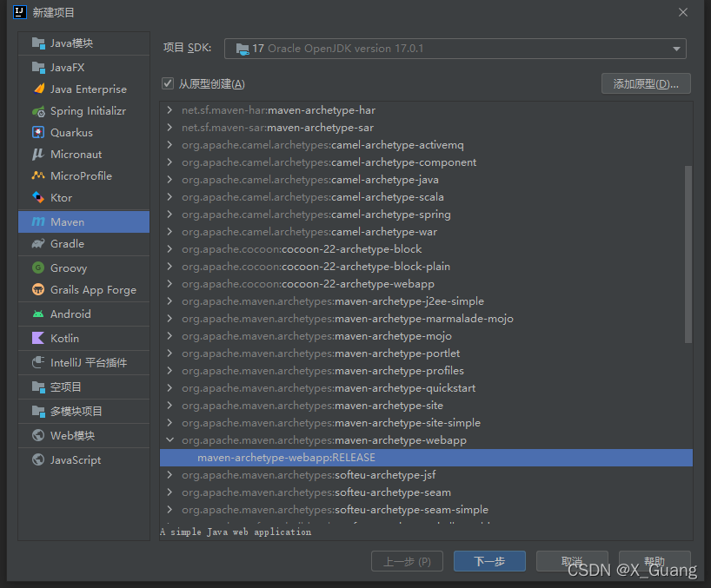Viewport: 711px width, 588px height.
Task: Click the Kotlin K icon
Action: tap(38, 338)
